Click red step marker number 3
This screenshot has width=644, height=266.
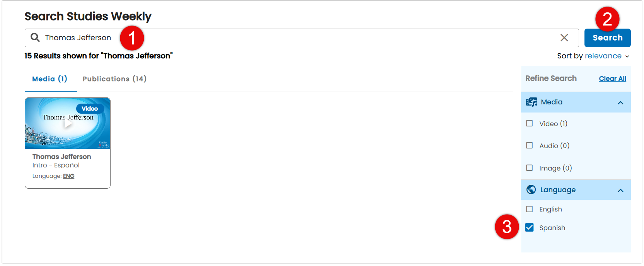[x=507, y=227]
